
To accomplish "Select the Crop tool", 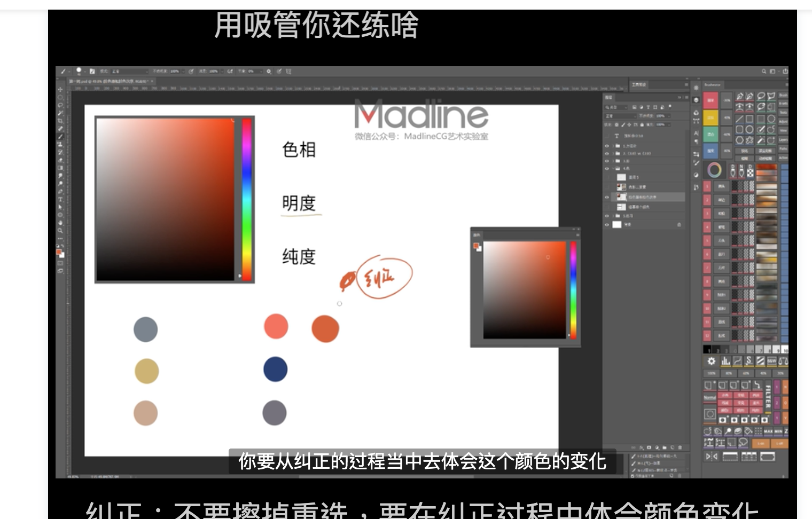I will pyautogui.click(x=60, y=121).
